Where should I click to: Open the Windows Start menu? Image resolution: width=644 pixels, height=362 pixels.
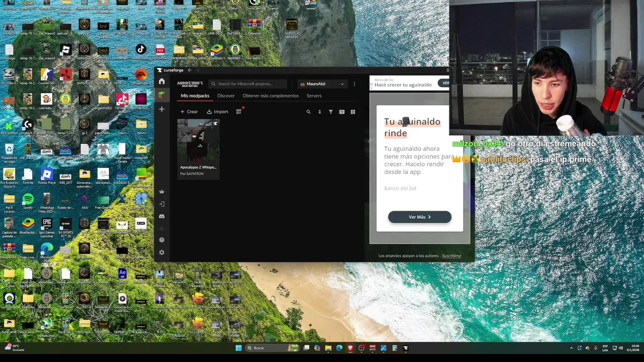238,348
